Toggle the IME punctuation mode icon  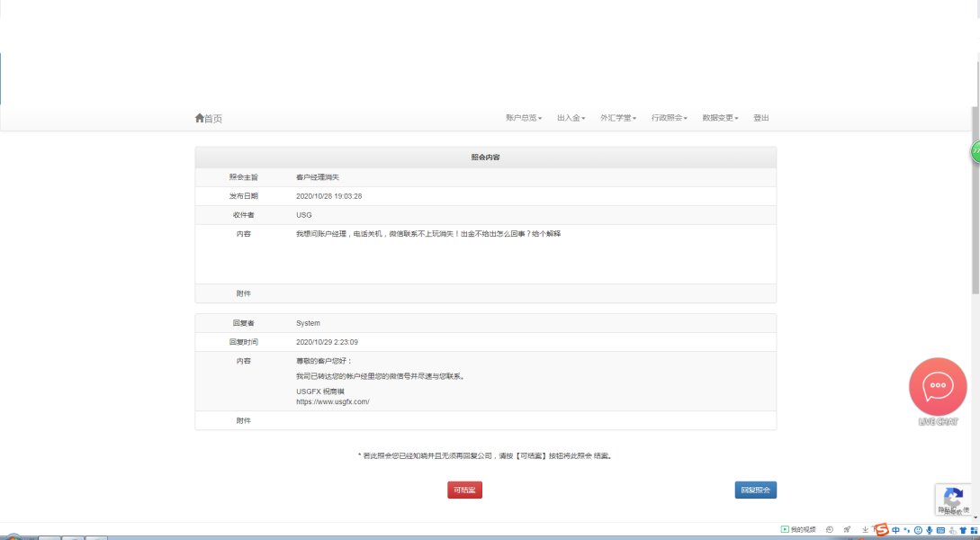[906, 530]
